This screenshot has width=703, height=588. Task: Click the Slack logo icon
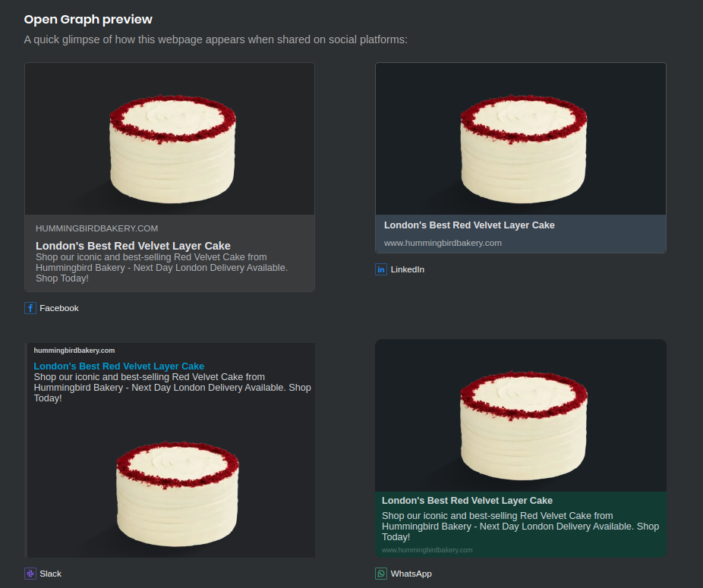click(x=30, y=574)
